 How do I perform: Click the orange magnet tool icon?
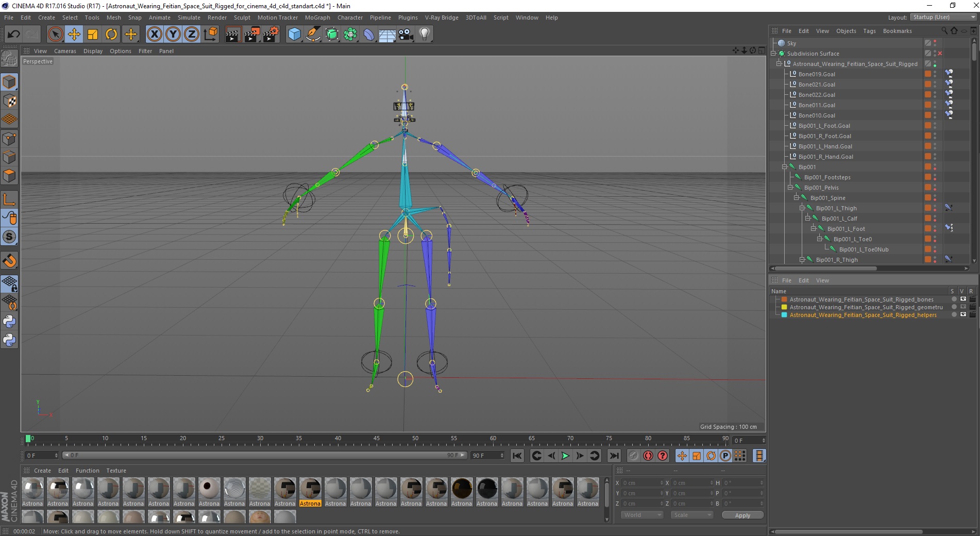coord(9,261)
